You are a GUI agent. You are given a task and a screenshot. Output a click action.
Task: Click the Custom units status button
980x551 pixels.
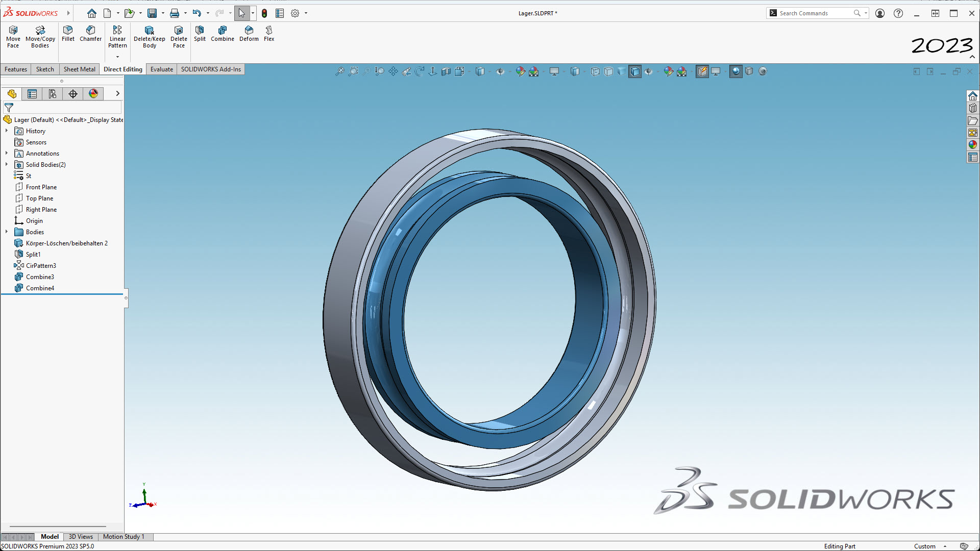click(924, 546)
